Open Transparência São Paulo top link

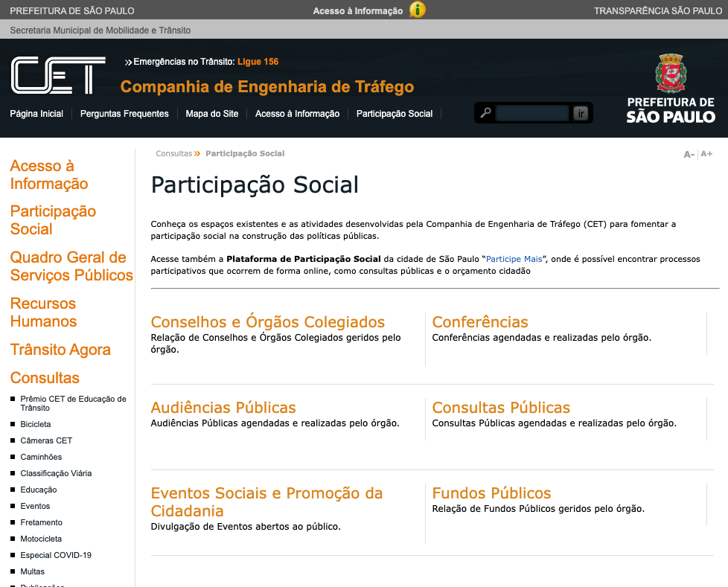click(x=658, y=10)
